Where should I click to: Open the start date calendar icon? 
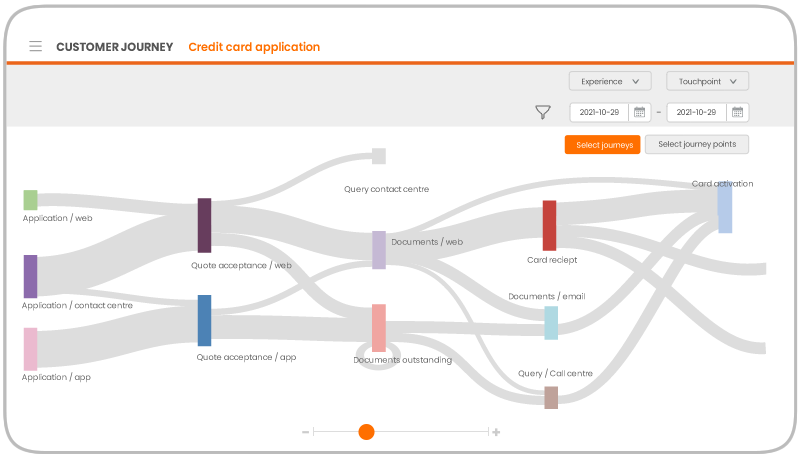pos(639,112)
